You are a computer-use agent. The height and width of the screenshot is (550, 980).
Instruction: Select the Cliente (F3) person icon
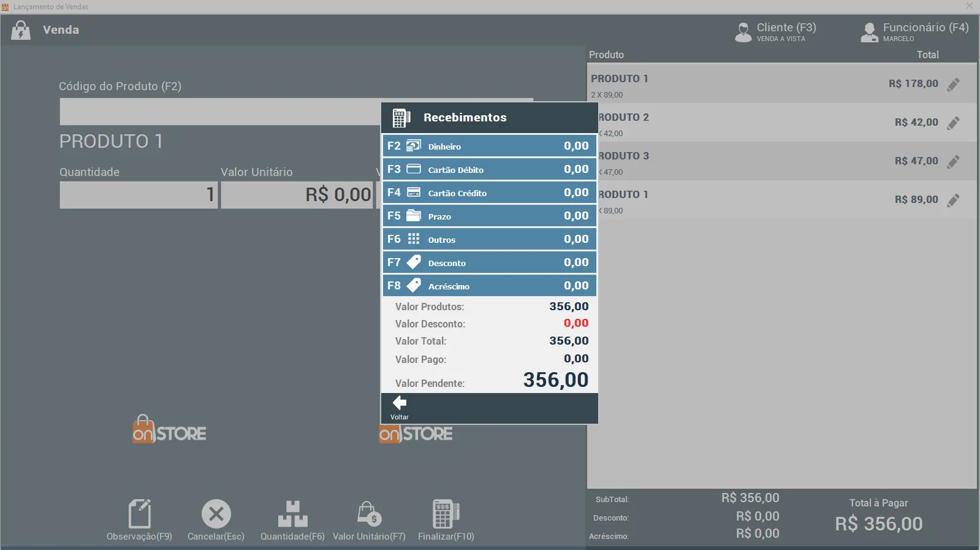[743, 32]
